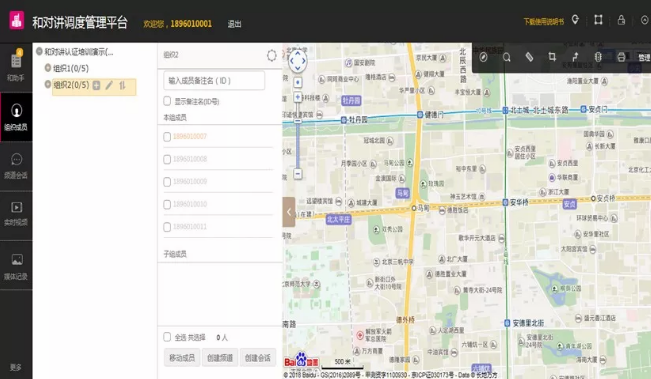Screen dimensions: 651x379
Task: Click the 子组成员 section header
Action: tap(175, 254)
